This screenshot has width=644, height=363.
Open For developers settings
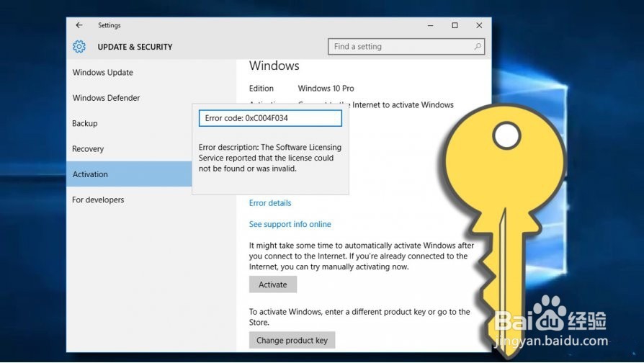point(98,200)
